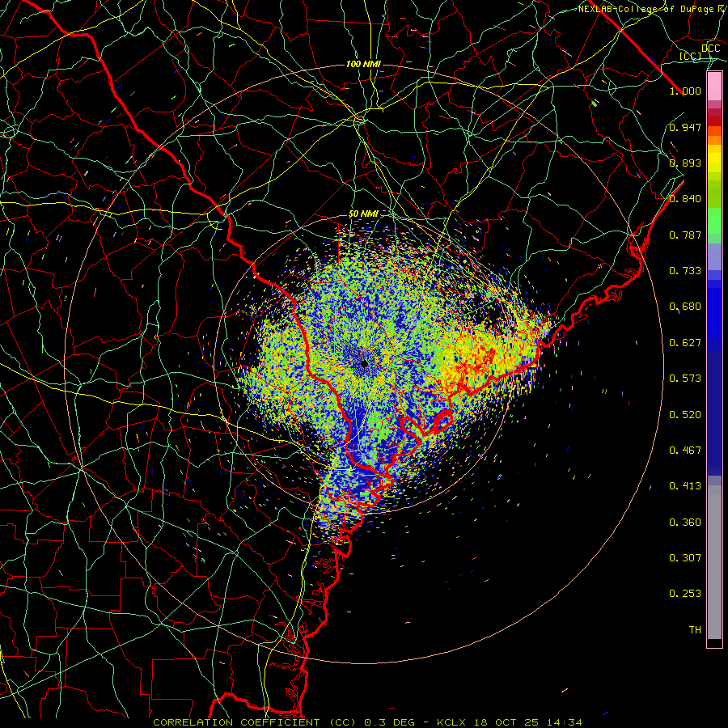728x728 pixels.
Task: Click the 14:34 timestamp in caption
Action: pyautogui.click(x=565, y=722)
